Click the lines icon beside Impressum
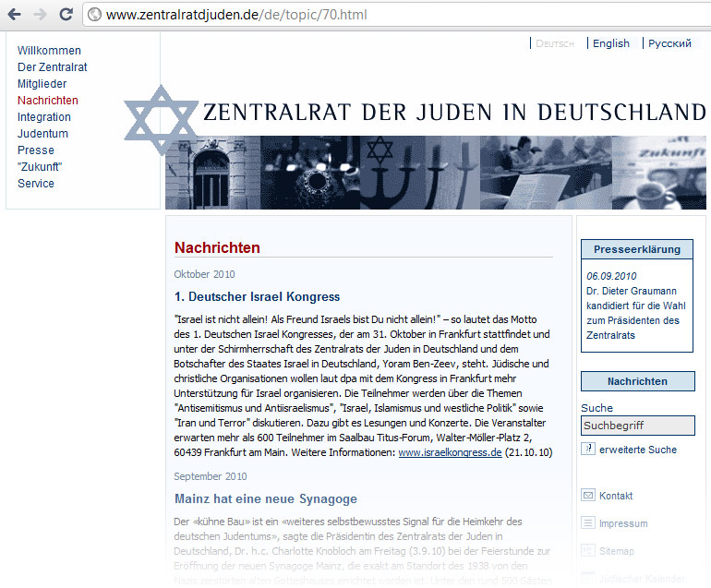The width and height of the screenshot is (711, 588). 587,523
